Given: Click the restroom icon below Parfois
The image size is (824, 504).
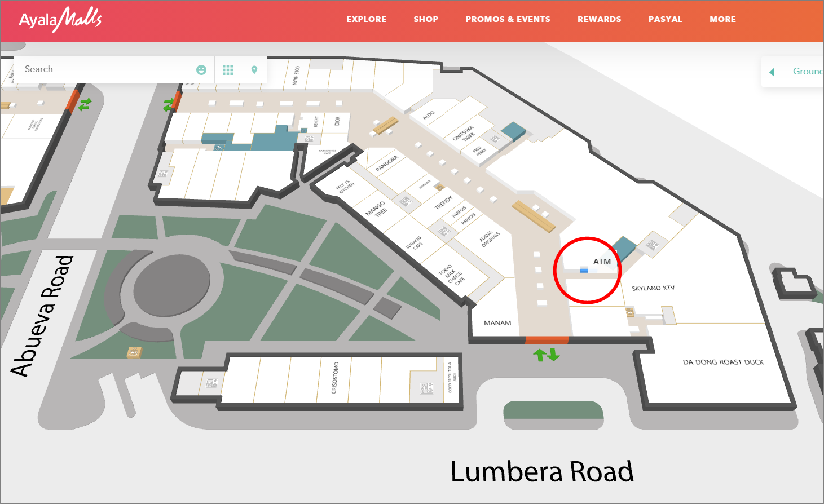Looking at the screenshot, I should (x=444, y=231).
